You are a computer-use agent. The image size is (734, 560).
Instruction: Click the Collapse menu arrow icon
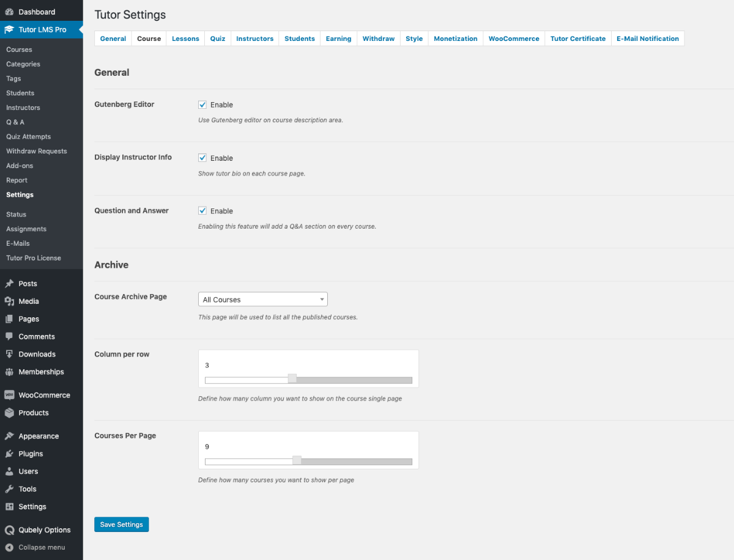[x=9, y=548]
